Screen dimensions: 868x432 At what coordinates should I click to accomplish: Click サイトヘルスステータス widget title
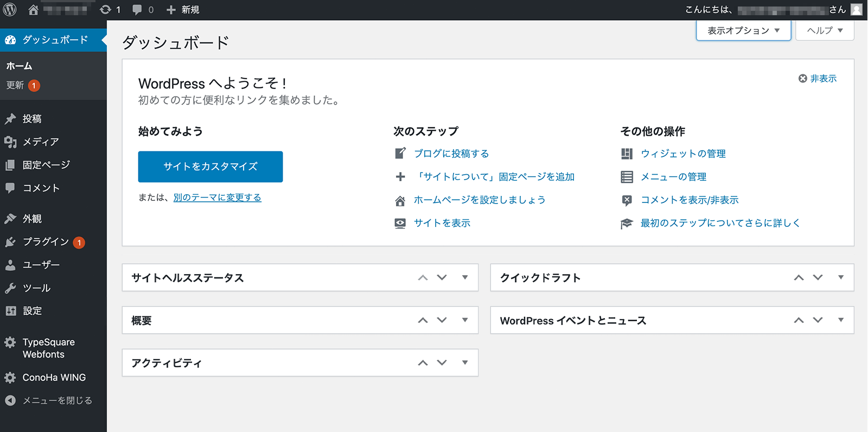tap(188, 278)
